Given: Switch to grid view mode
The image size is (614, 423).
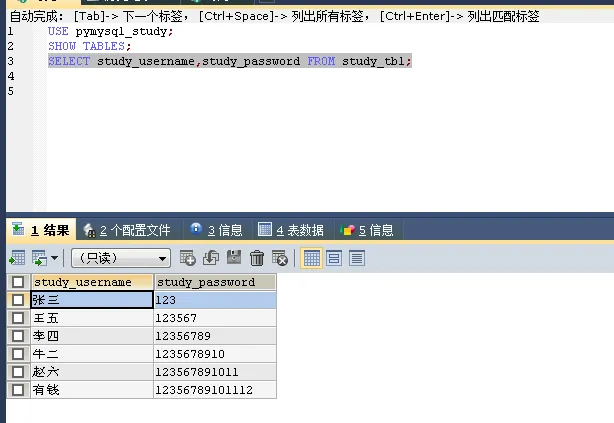Looking at the screenshot, I should (x=312, y=258).
